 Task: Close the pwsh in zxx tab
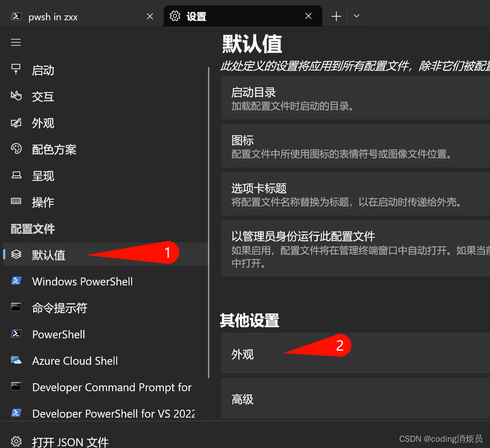click(150, 16)
